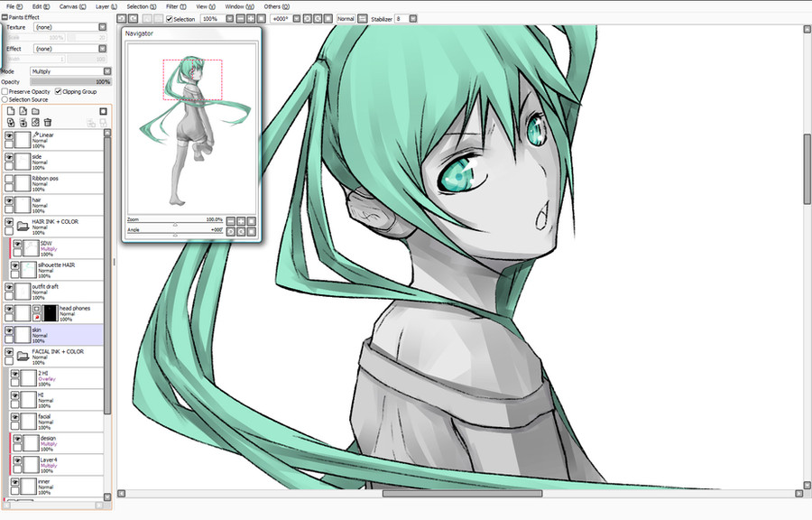Collapse the Paints Effect panel
812x520 pixels.
(5, 17)
